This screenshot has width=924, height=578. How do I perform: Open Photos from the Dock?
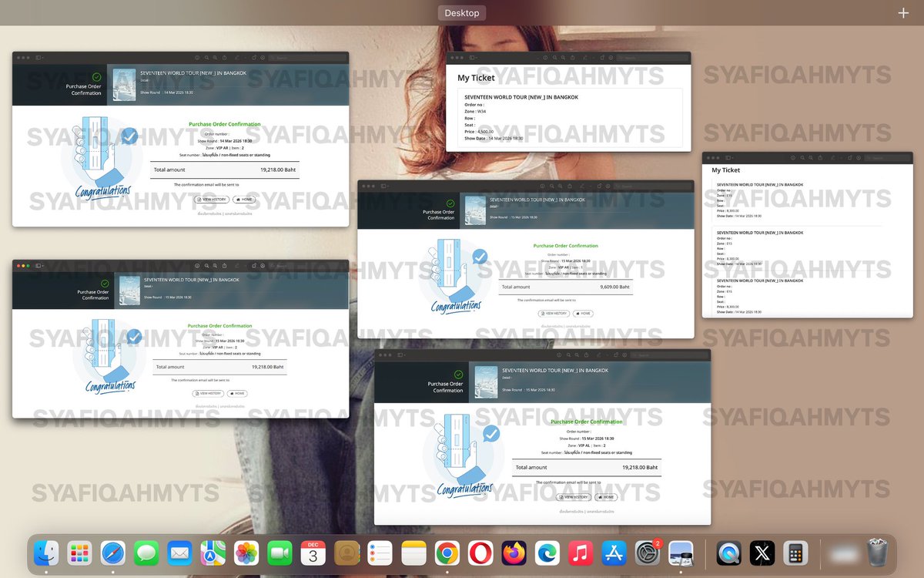(x=246, y=553)
